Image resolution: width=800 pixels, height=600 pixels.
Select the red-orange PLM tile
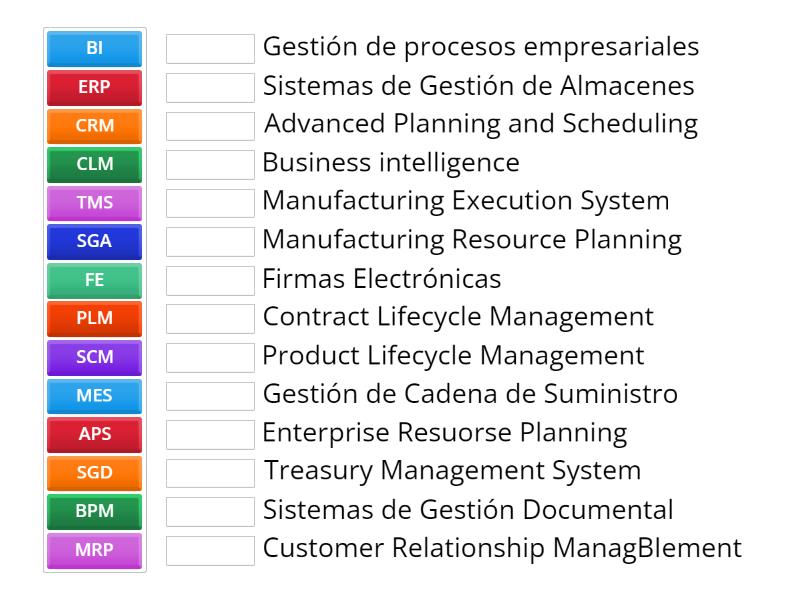pos(95,318)
